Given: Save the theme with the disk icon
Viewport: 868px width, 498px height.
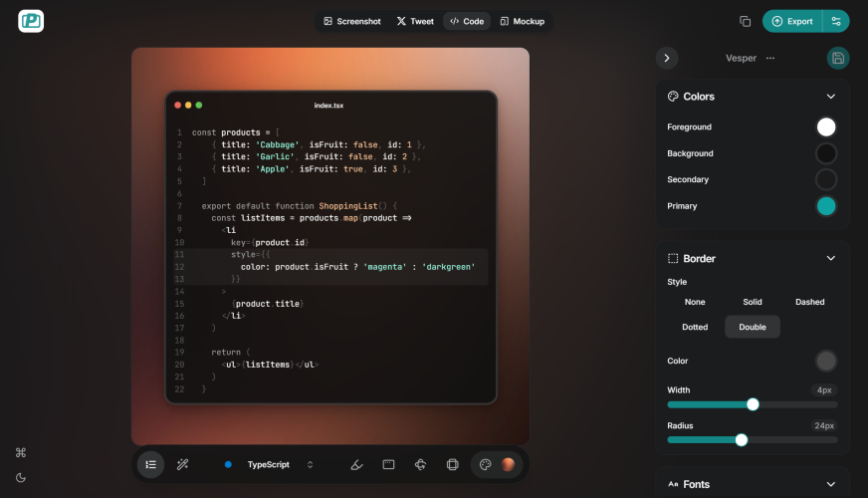Looking at the screenshot, I should [837, 58].
